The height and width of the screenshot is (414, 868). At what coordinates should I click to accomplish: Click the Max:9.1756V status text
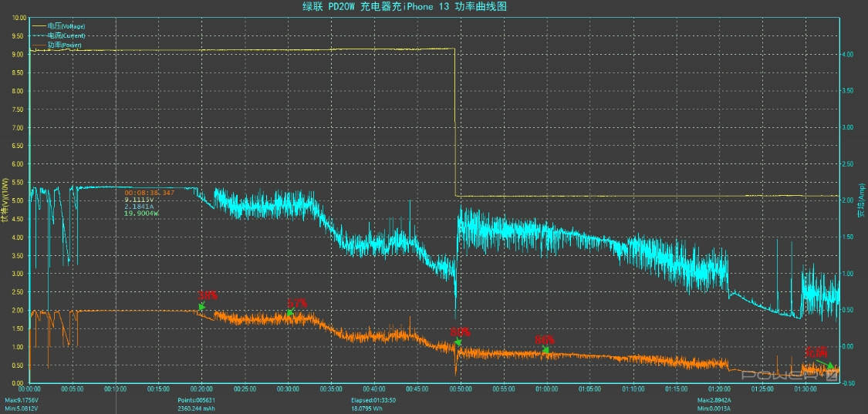pos(22,399)
